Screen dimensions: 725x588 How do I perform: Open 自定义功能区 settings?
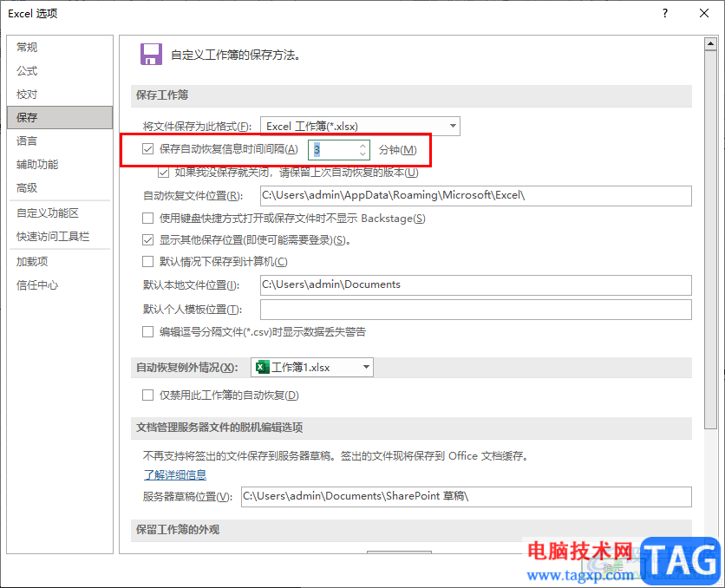60,213
